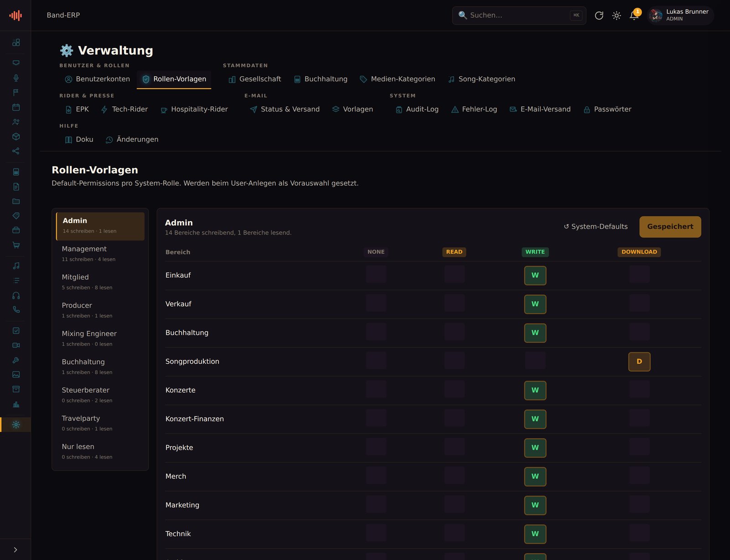Set Songproduktion permission to Write
The image size is (730, 560).
(535, 361)
